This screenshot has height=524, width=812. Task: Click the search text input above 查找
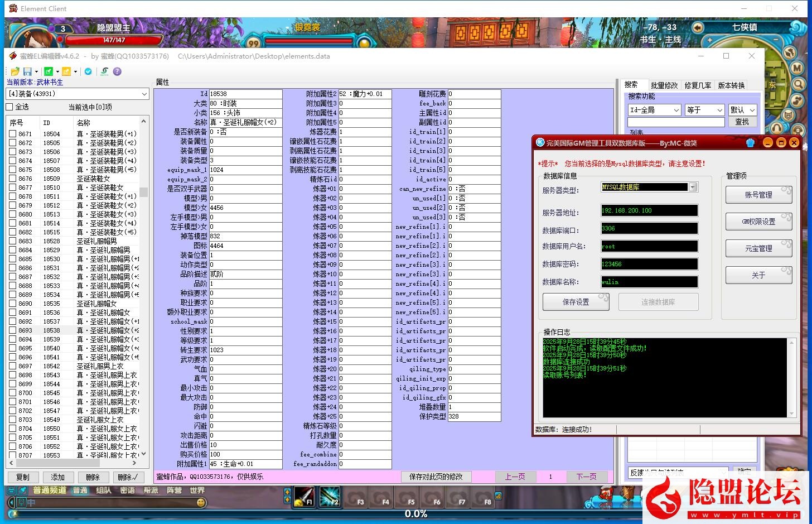point(676,122)
